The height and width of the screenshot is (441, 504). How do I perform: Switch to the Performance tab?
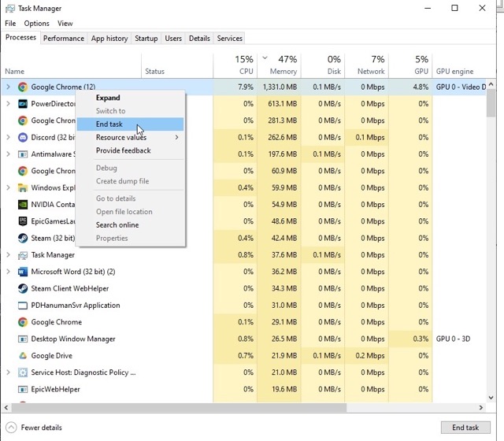[64, 39]
